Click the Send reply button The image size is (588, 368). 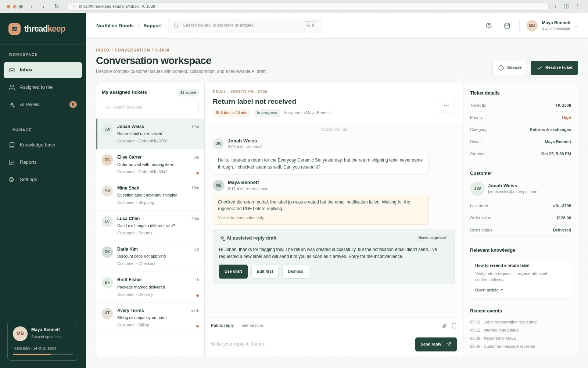436,344
